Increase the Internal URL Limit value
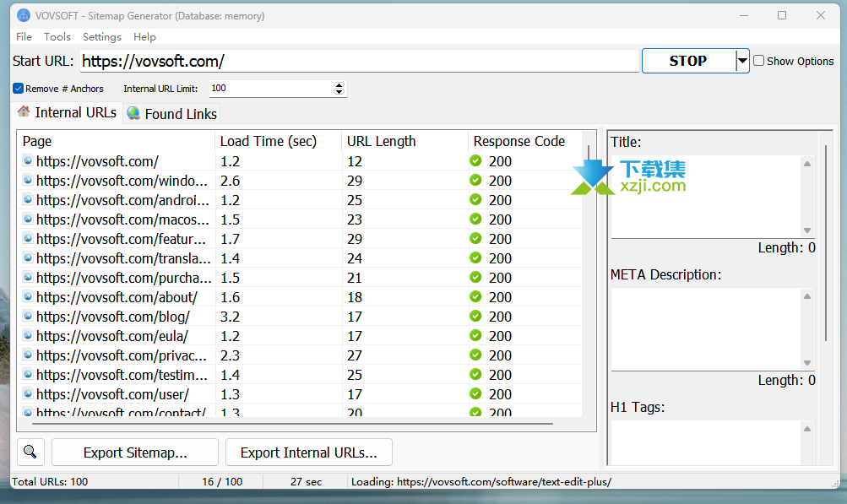This screenshot has width=847, height=504. pos(339,84)
